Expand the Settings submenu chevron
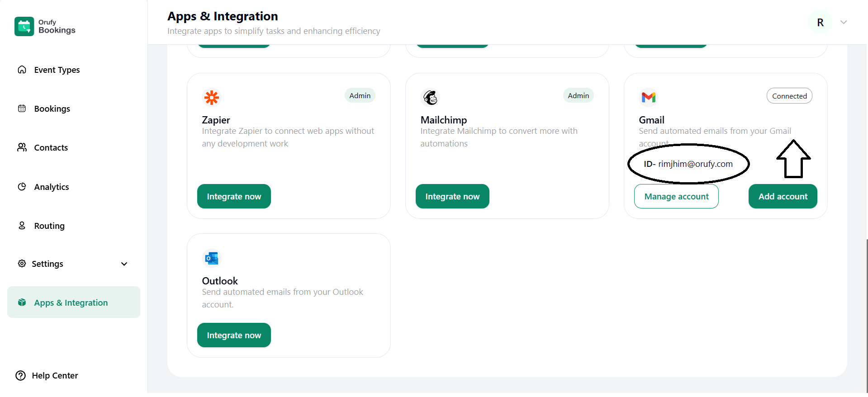Image resolution: width=868 pixels, height=397 pixels. [x=124, y=264]
